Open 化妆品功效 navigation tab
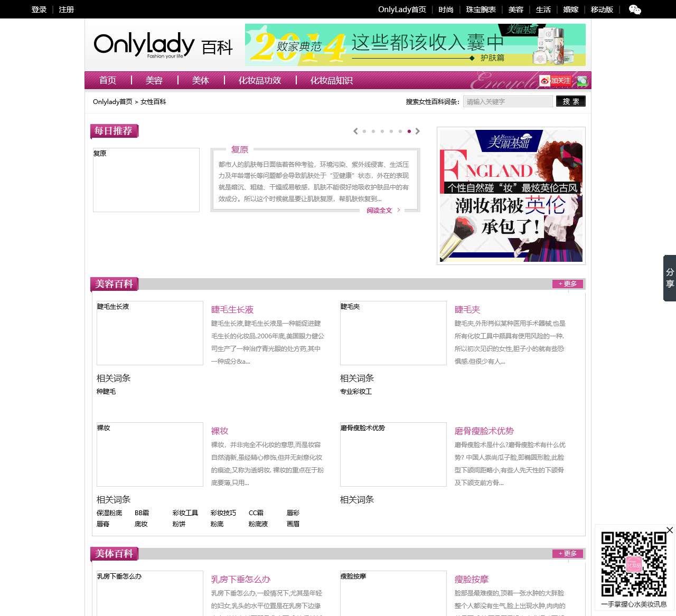 click(x=260, y=80)
